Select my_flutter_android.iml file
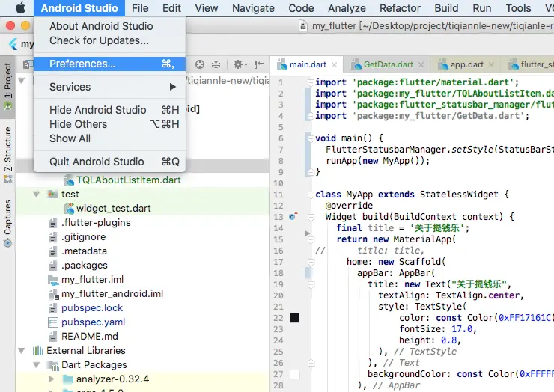The height and width of the screenshot is (392, 554). pyautogui.click(x=112, y=293)
